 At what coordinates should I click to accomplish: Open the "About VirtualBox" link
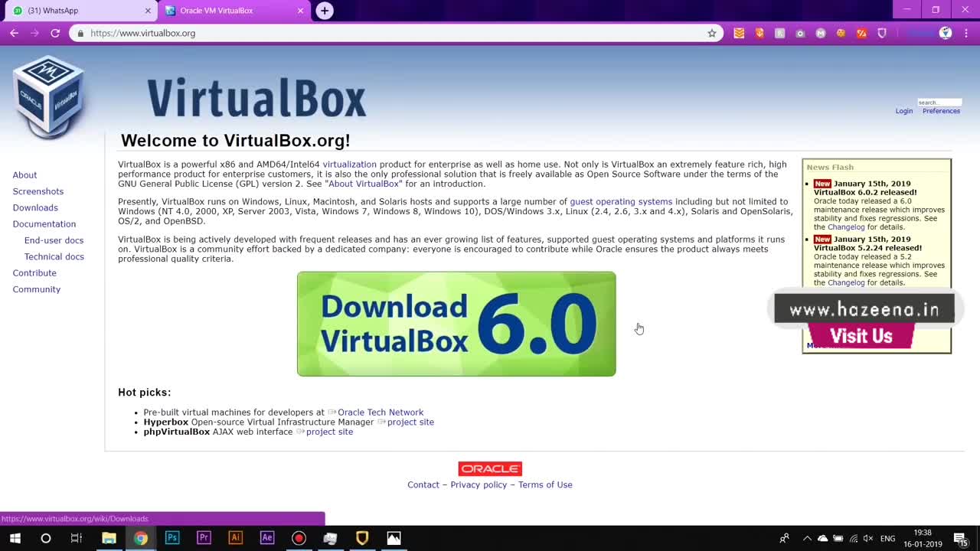point(364,184)
